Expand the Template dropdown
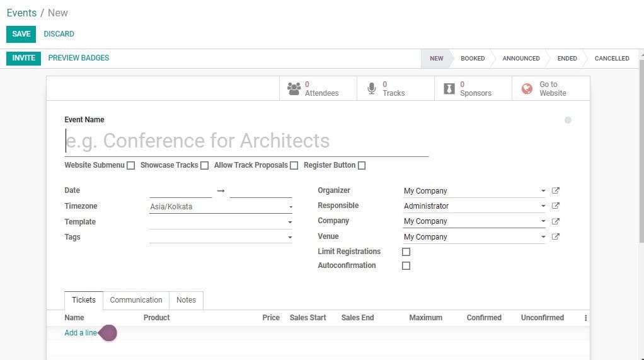 tap(290, 222)
